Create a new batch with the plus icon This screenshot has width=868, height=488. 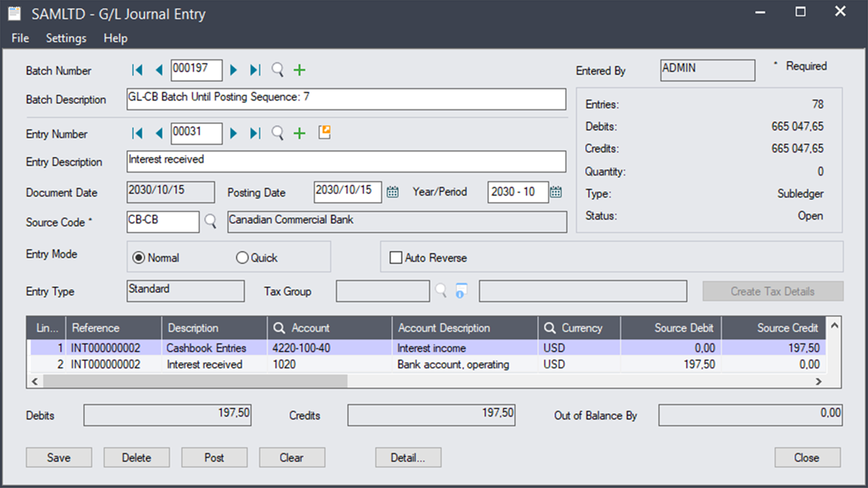tap(299, 70)
